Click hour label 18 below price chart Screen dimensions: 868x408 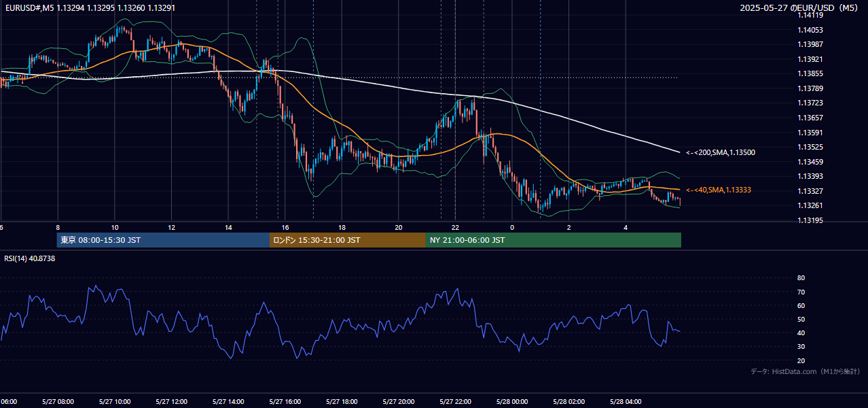[x=342, y=227]
